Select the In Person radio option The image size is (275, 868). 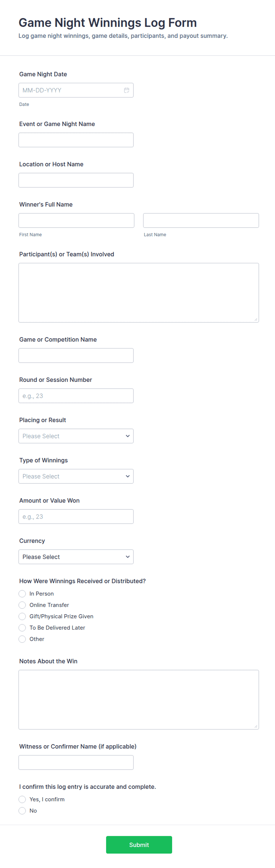click(x=22, y=594)
